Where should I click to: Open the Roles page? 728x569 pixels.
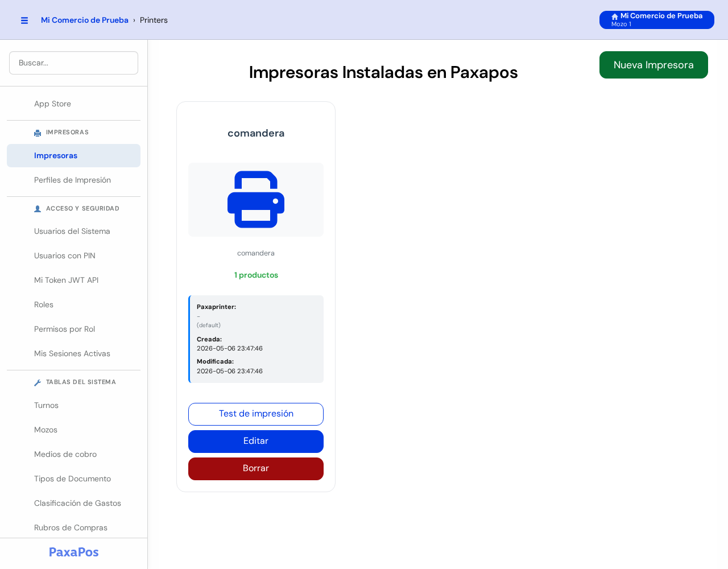tap(73, 304)
